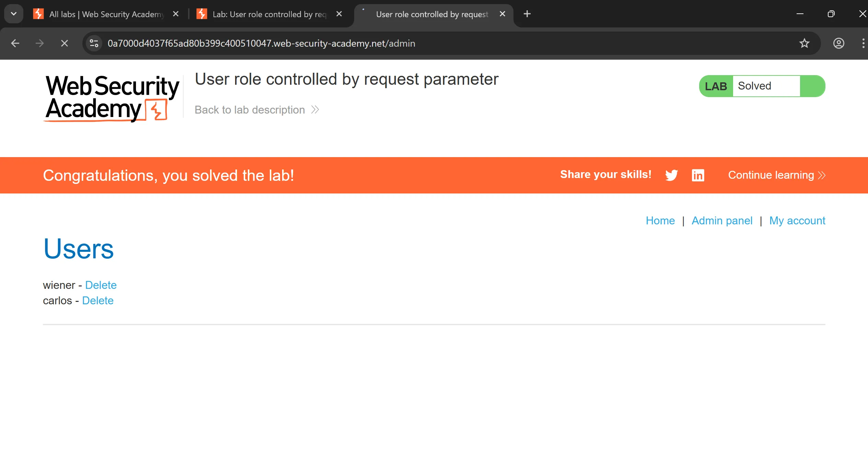Delete the carlos user

98,301
